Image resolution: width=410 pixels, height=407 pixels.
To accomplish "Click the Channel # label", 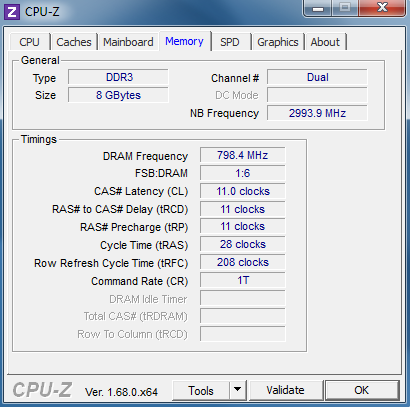I will tap(235, 78).
